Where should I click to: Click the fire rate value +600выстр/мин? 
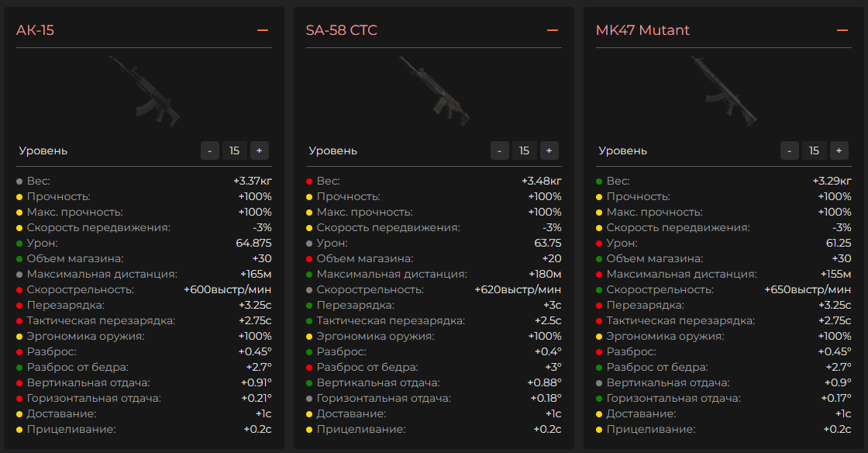pyautogui.click(x=228, y=289)
